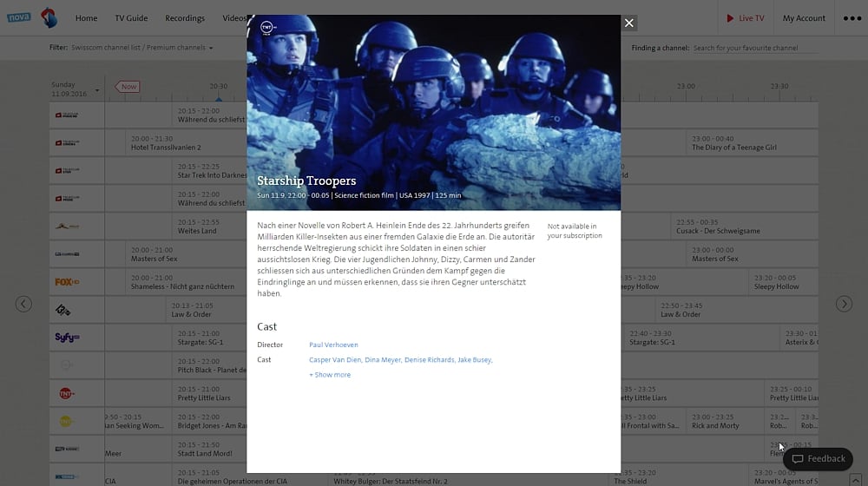The width and height of the screenshot is (868, 486).
Task: Select TNT Comedy yellow channel logo
Action: (x=66, y=421)
